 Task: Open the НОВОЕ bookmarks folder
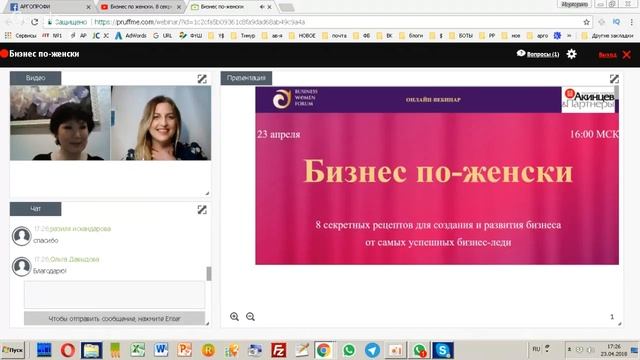pyautogui.click(x=302, y=36)
